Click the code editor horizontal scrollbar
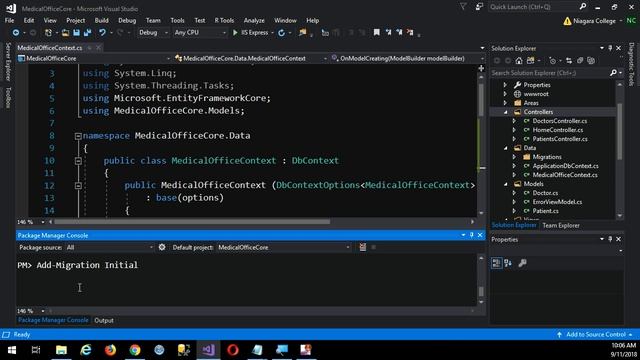The width and height of the screenshot is (640, 360). [x=192, y=222]
